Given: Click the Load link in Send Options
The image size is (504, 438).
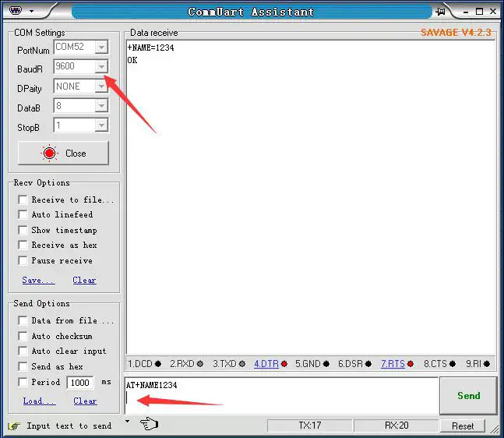Looking at the screenshot, I should (39, 401).
